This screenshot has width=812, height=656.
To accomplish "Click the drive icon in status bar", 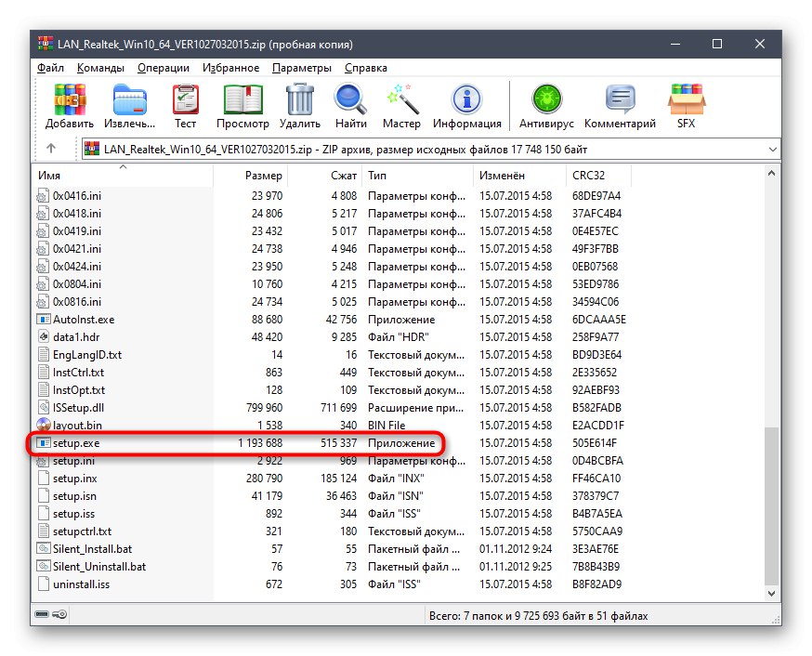I will pos(42,614).
